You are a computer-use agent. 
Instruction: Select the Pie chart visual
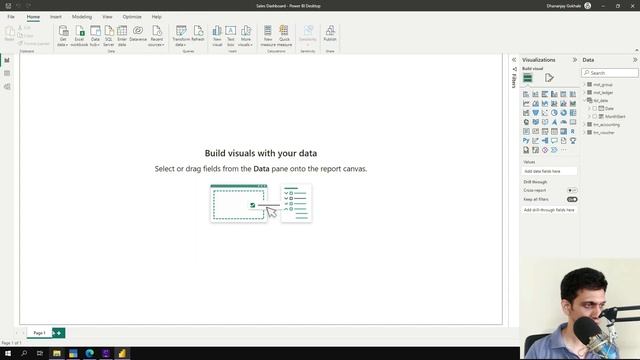click(x=554, y=113)
